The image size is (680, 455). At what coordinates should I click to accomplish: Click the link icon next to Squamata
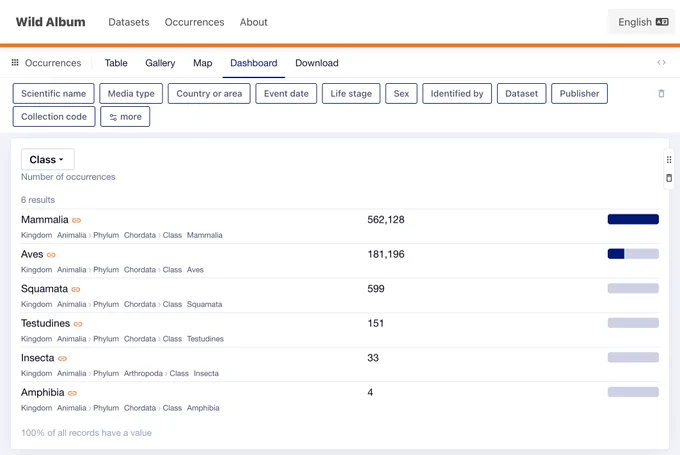[x=76, y=289]
